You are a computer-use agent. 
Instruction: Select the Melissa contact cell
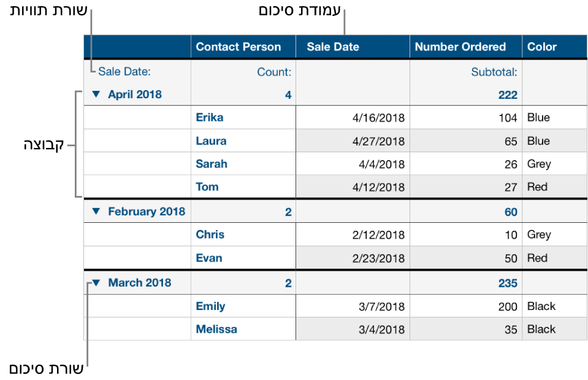(x=216, y=329)
